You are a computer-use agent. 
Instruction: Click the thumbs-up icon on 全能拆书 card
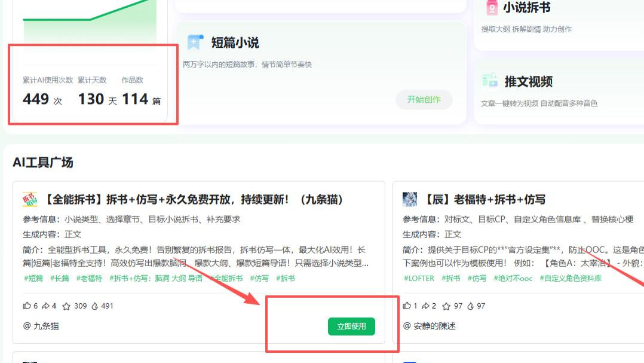26,306
